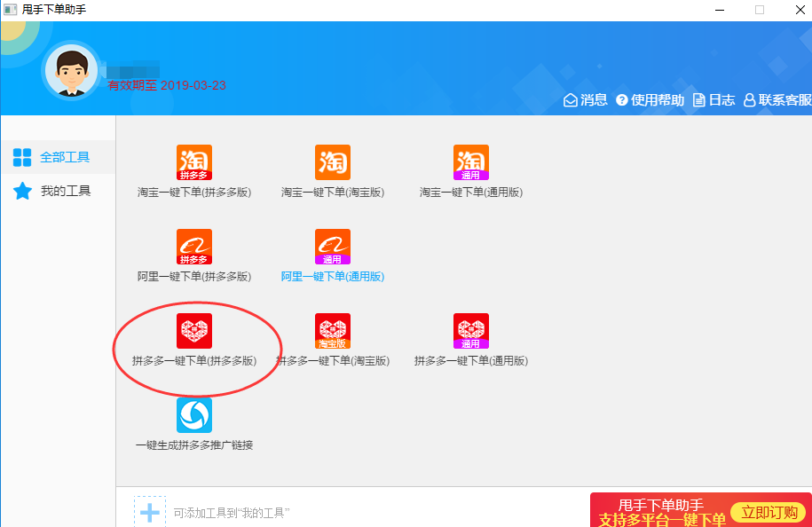Open 使用帮助 usage help
Screen dimensions: 812x527
pyautogui.click(x=650, y=100)
